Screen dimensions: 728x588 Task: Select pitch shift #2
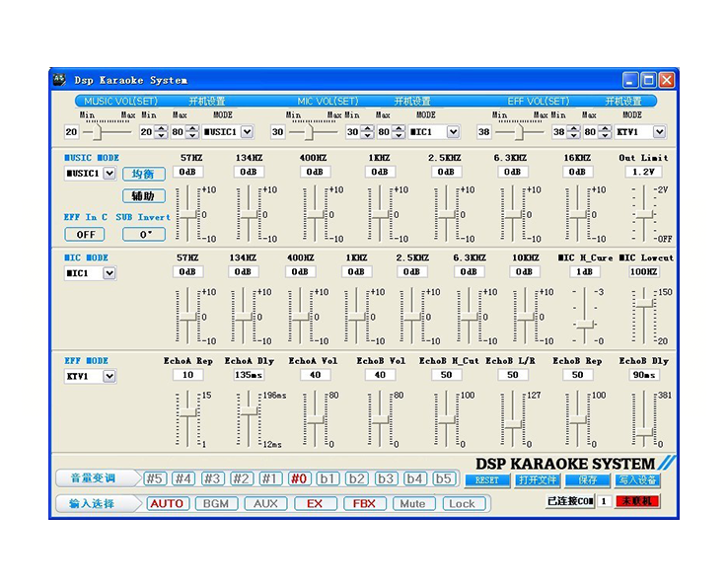coord(242,478)
